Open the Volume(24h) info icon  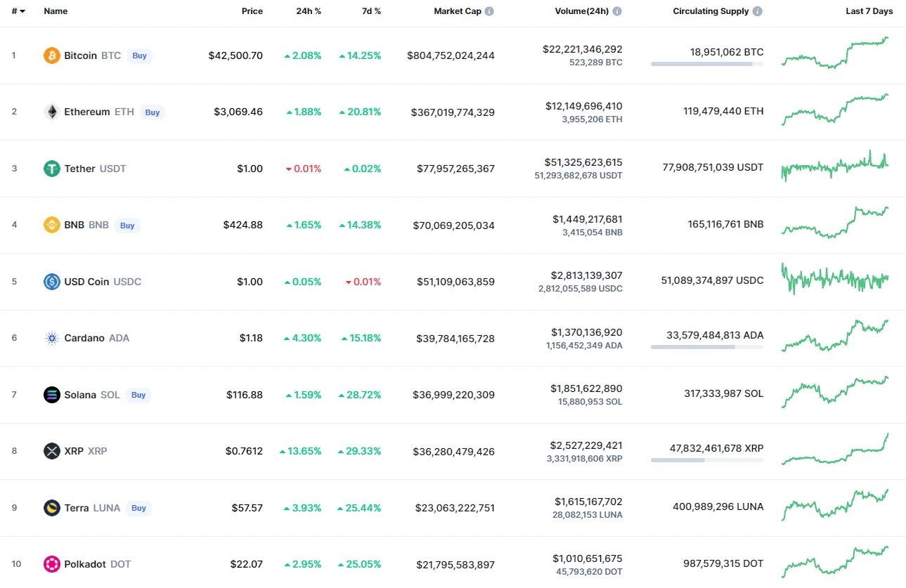pos(616,11)
